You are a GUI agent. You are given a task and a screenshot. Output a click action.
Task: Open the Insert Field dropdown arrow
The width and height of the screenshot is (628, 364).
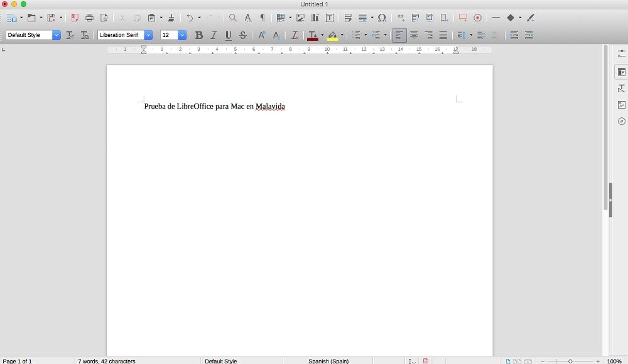[372, 18]
